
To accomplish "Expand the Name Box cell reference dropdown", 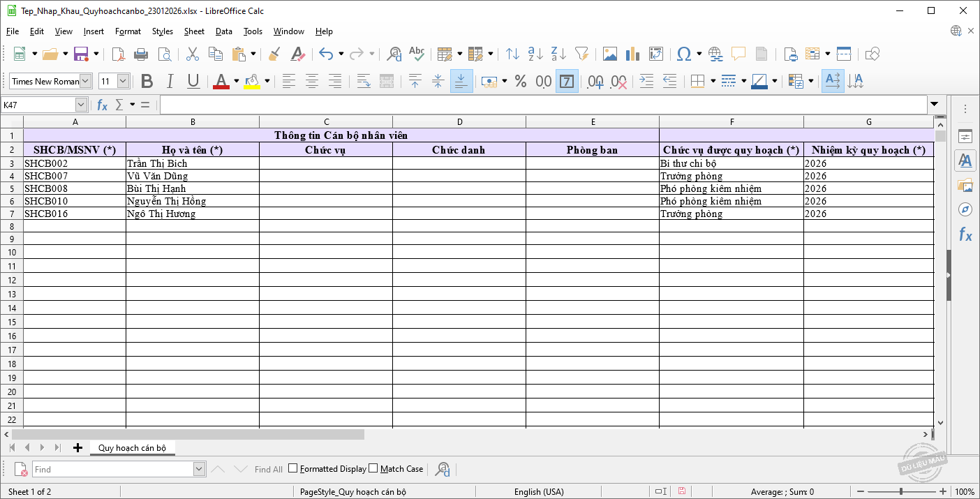I will [x=81, y=105].
